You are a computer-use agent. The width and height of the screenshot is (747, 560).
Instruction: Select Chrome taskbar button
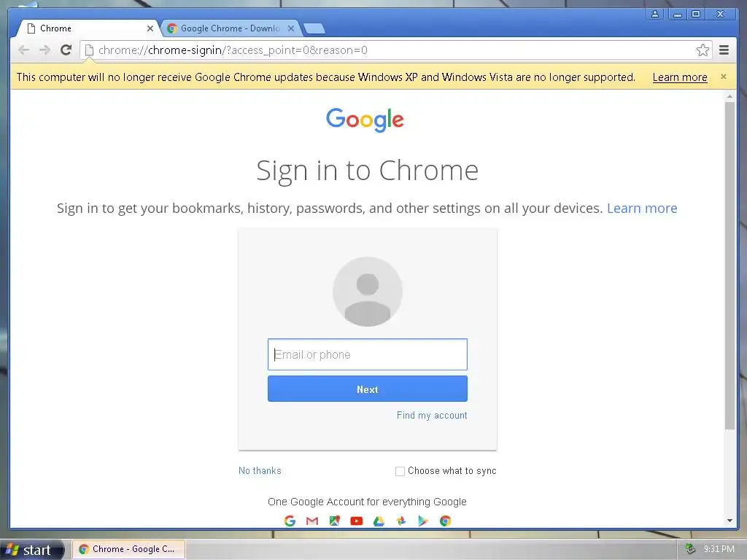coord(128,549)
